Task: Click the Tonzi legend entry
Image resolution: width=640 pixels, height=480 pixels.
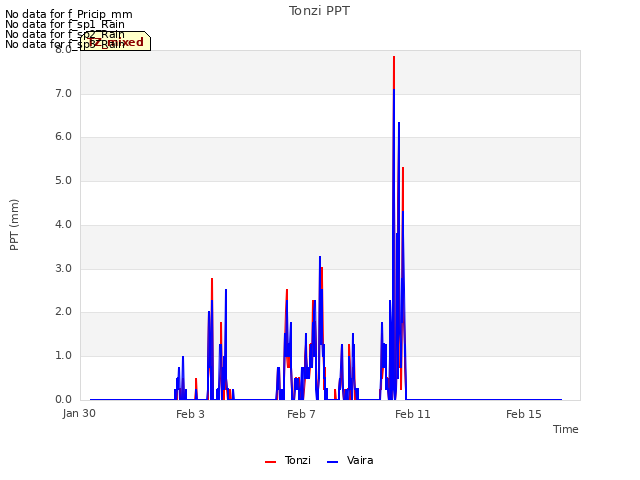Action: [288, 460]
